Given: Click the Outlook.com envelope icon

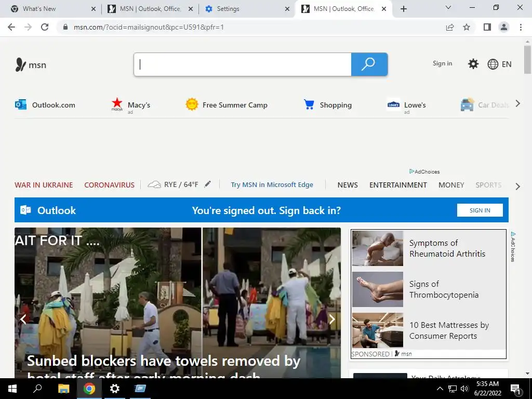Looking at the screenshot, I should 21,104.
